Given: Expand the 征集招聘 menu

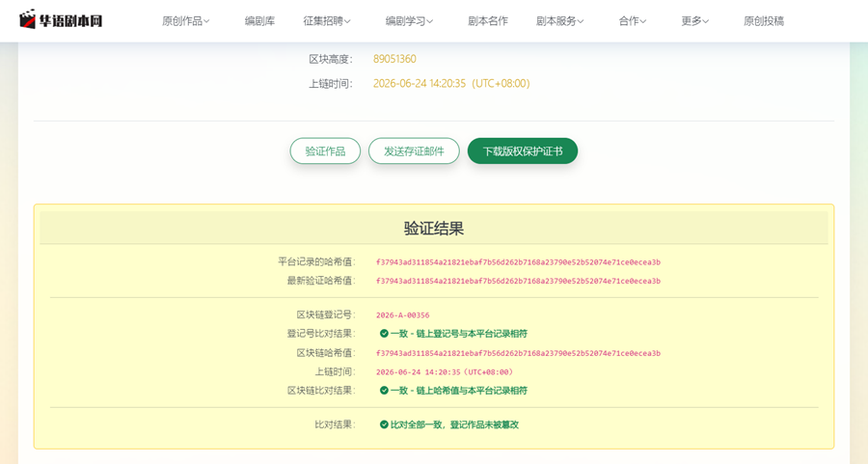Looking at the screenshot, I should (x=327, y=21).
